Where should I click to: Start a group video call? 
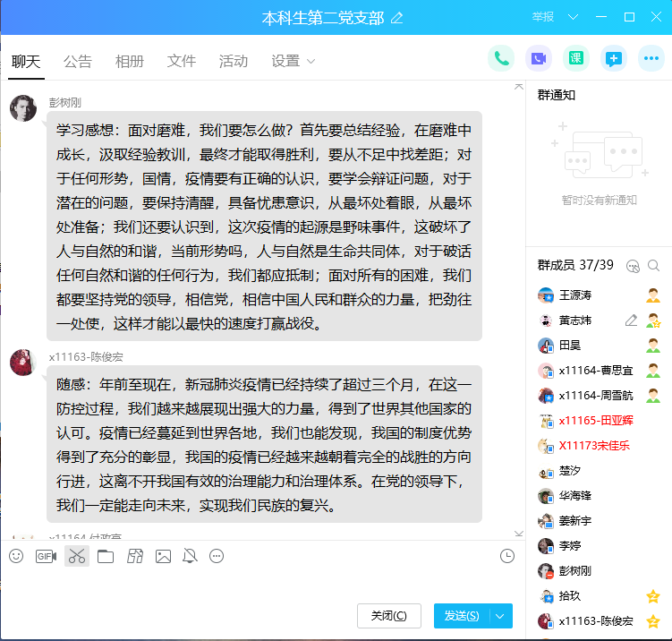coord(539,59)
